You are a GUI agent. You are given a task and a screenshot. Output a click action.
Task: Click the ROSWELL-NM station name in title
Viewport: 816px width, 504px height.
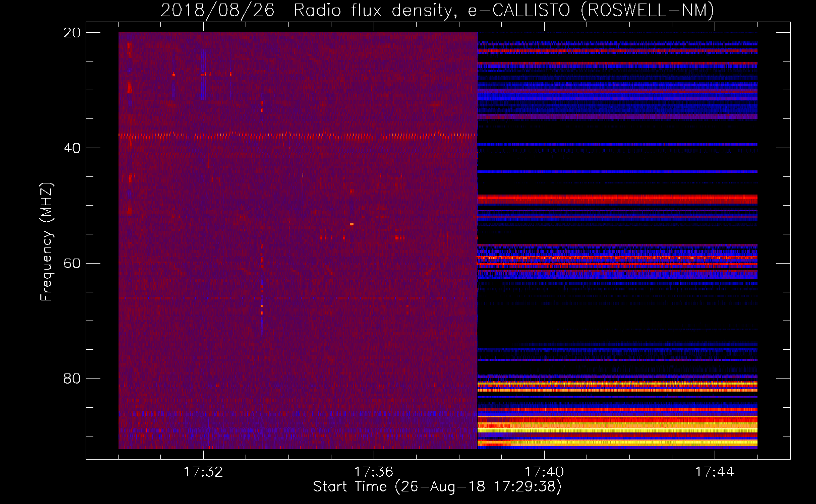pos(647,11)
